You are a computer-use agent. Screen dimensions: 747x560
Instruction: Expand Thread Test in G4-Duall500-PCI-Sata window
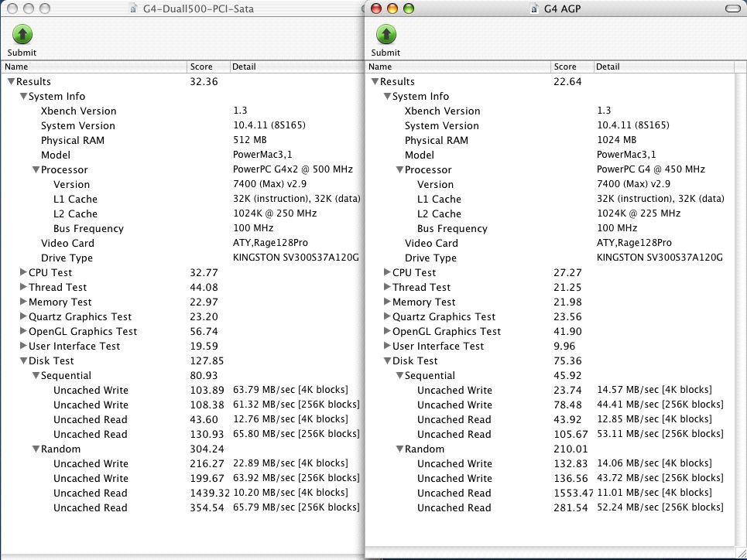23,287
